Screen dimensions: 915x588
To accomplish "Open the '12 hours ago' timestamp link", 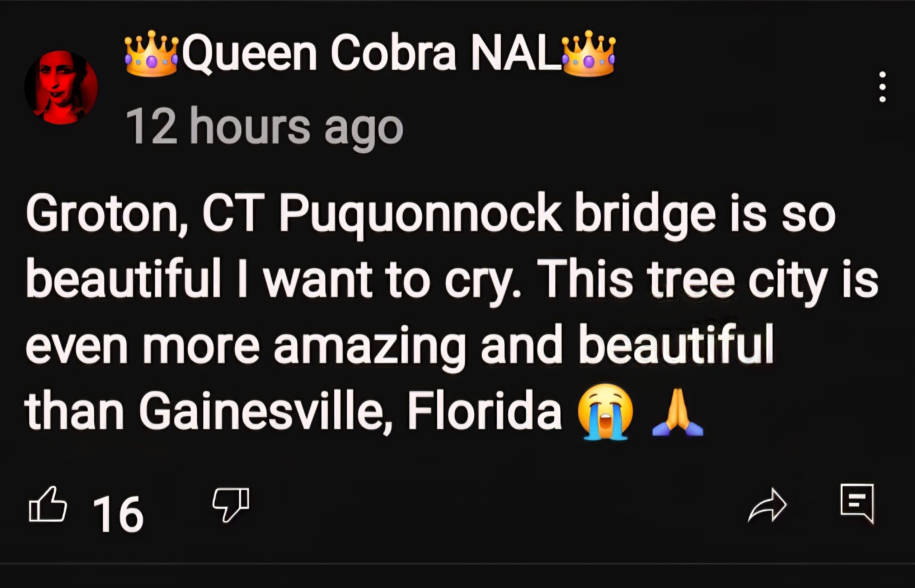I will coord(264,127).
